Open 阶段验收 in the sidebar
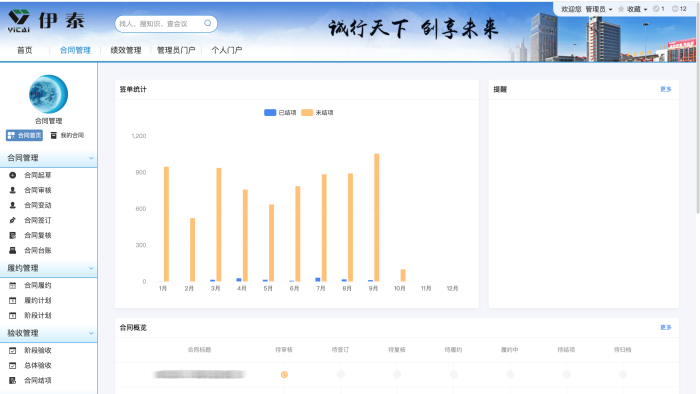700x394 pixels. [38, 350]
